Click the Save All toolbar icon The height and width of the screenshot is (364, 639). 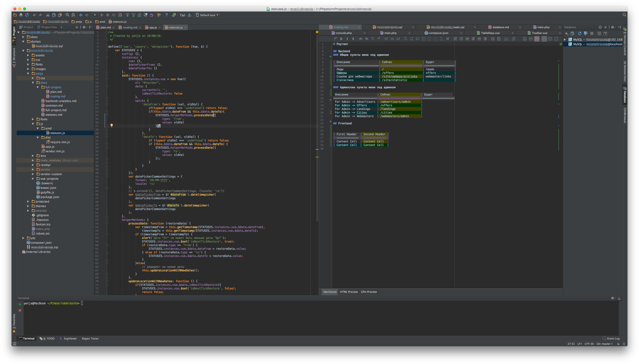(21, 15)
